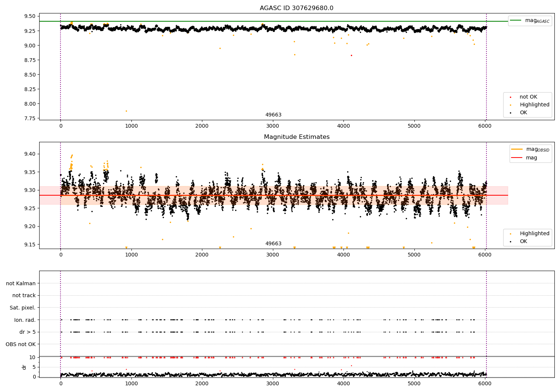Click the 7.75 y-tick in the top panel
The width and height of the screenshot is (560, 392).
(x=29, y=118)
